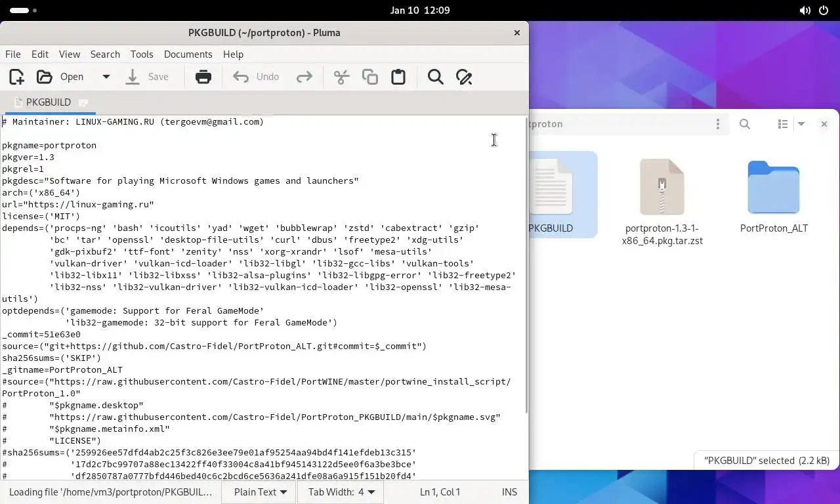The width and height of the screenshot is (840, 504).
Task: Paste from clipboard using the toolbar icon
Action: tap(398, 77)
